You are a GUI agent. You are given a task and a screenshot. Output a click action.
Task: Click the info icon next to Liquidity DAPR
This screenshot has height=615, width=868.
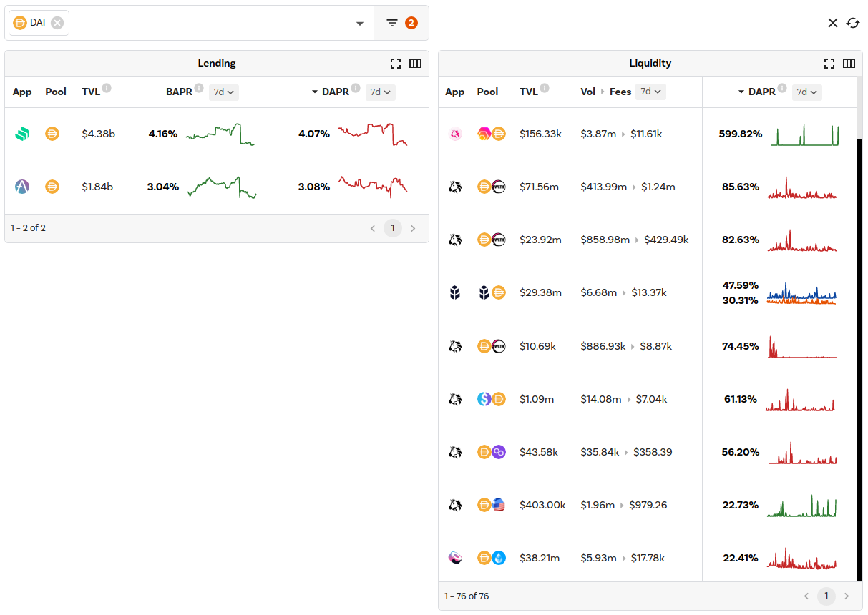(782, 88)
